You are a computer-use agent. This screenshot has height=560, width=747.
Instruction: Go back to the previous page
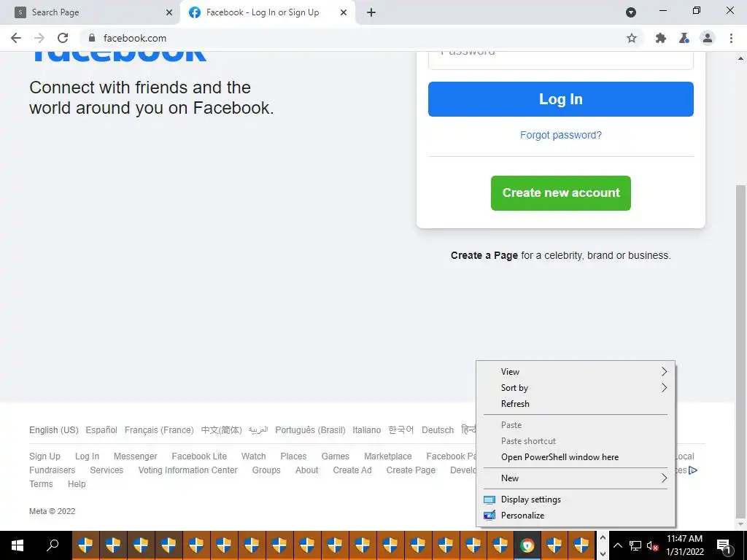(x=16, y=38)
